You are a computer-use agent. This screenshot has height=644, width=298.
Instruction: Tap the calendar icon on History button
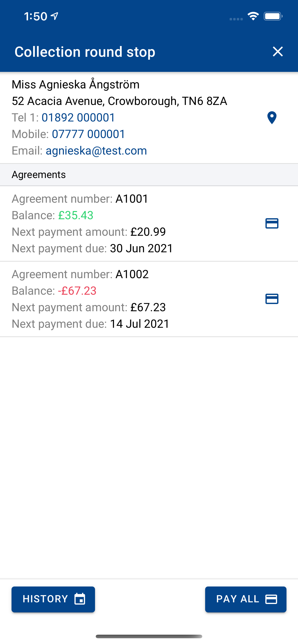[x=80, y=599]
